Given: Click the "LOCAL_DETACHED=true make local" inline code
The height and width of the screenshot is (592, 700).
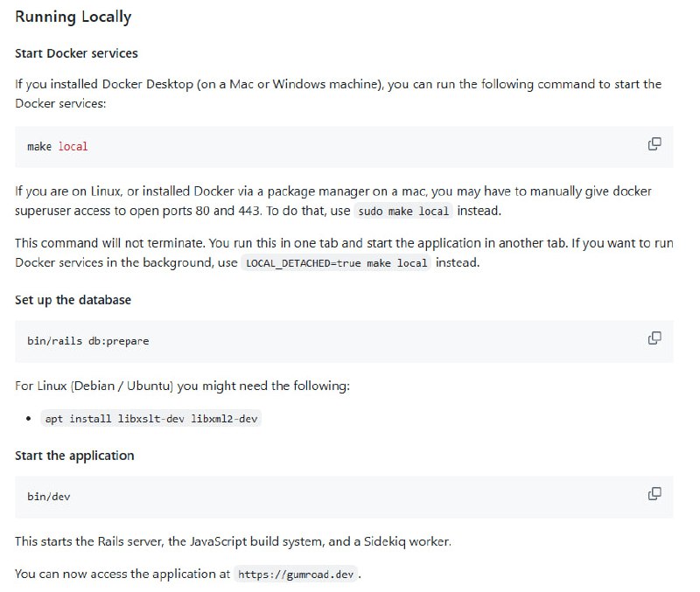Looking at the screenshot, I should (x=336, y=262).
